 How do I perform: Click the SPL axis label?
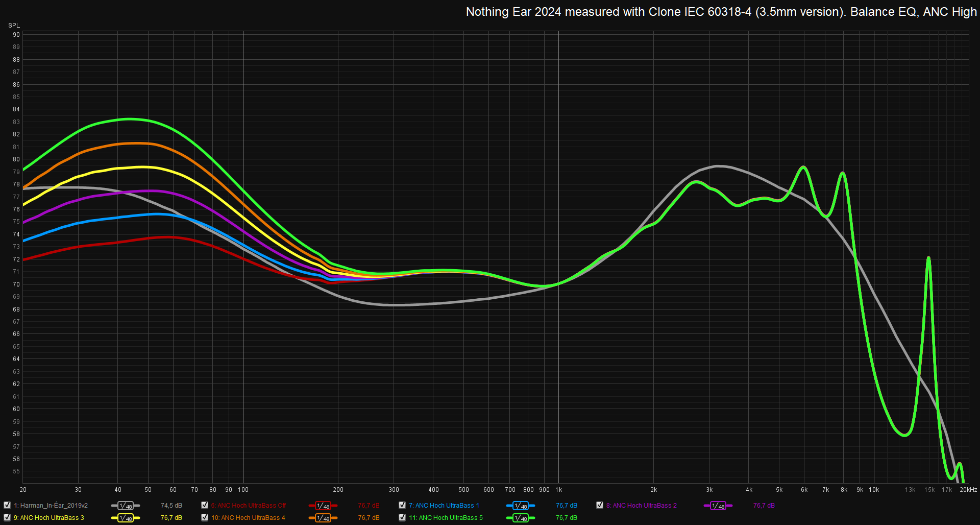(x=14, y=26)
